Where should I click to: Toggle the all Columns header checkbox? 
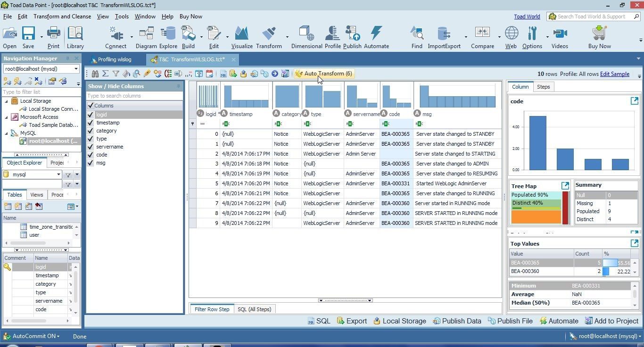pos(91,106)
